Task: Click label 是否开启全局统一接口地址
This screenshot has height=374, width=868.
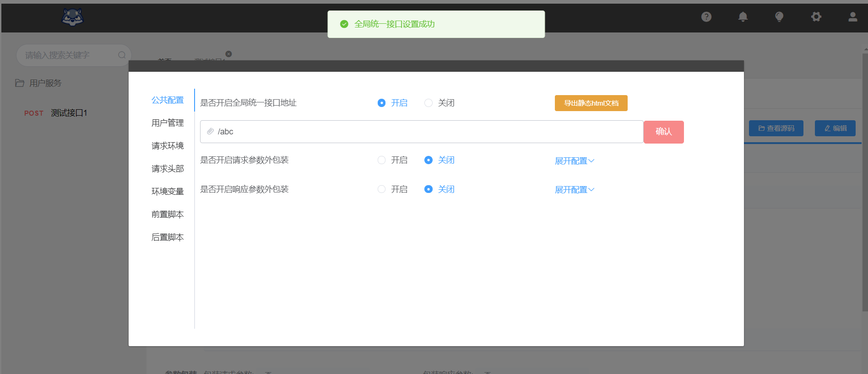Action: (249, 103)
